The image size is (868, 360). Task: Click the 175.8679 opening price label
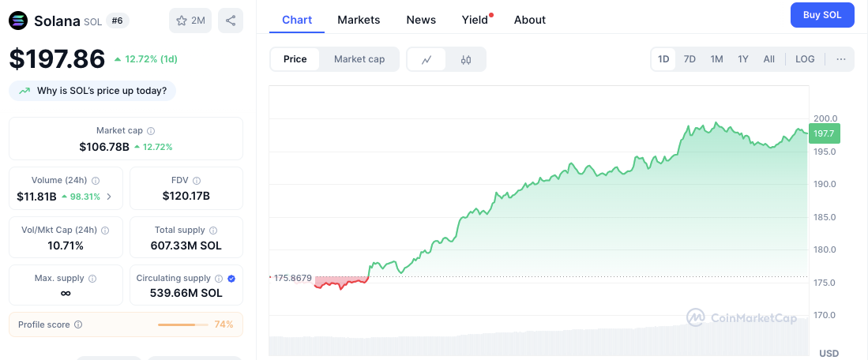[x=293, y=277]
